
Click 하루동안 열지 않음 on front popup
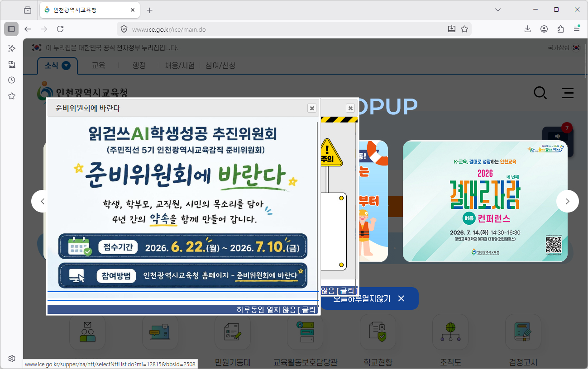[x=276, y=310]
